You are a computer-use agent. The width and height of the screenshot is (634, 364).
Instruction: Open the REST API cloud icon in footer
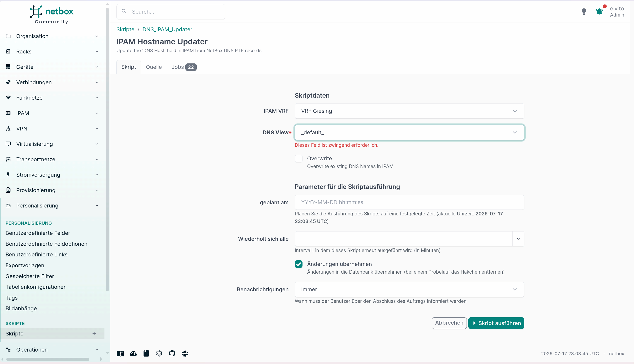click(133, 354)
